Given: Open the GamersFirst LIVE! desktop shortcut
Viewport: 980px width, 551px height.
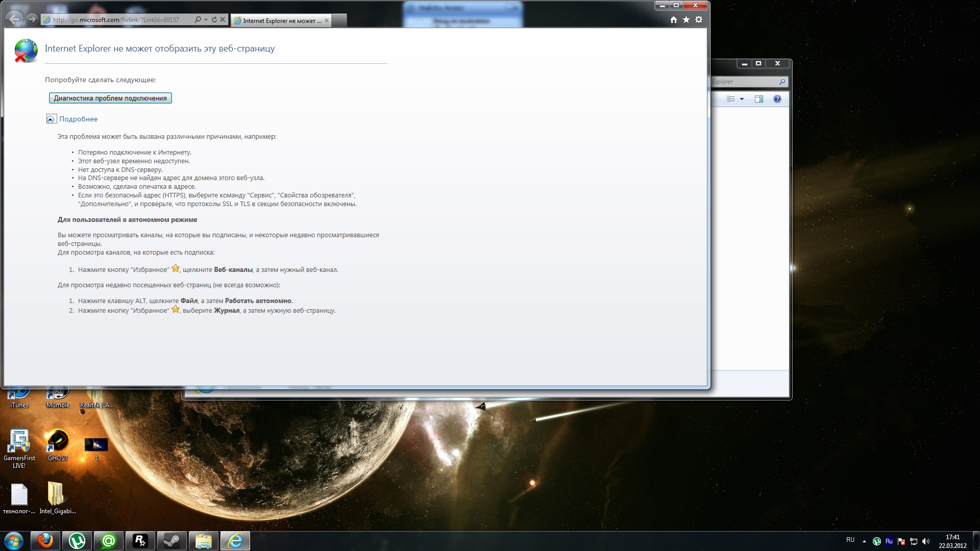Looking at the screenshot, I should (19, 448).
